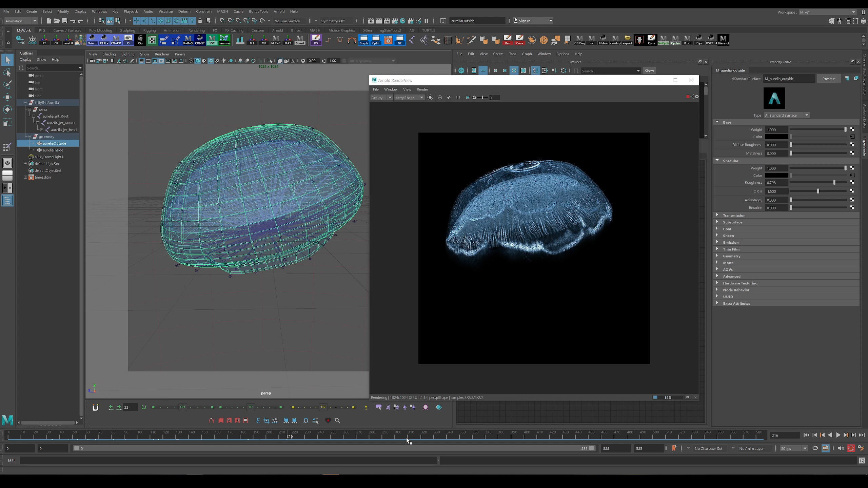This screenshot has width=868, height=488.
Task: Toggle Specular Roughness map checker button
Action: tap(852, 182)
